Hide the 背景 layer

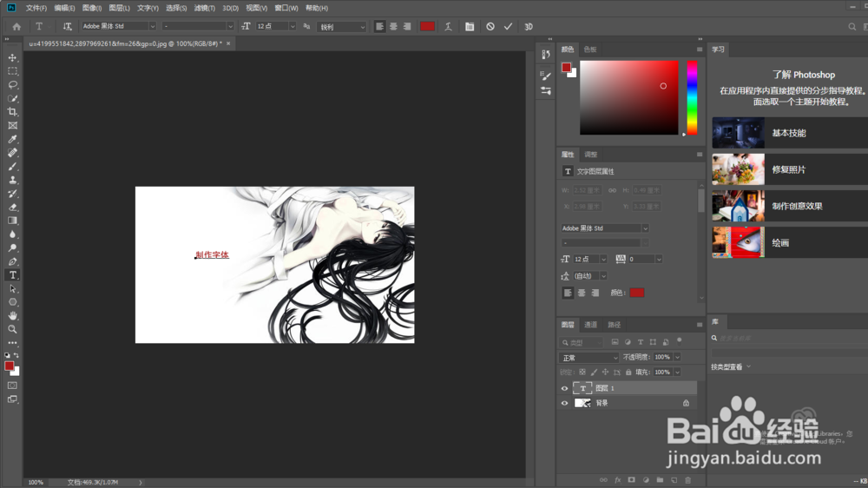(x=565, y=403)
